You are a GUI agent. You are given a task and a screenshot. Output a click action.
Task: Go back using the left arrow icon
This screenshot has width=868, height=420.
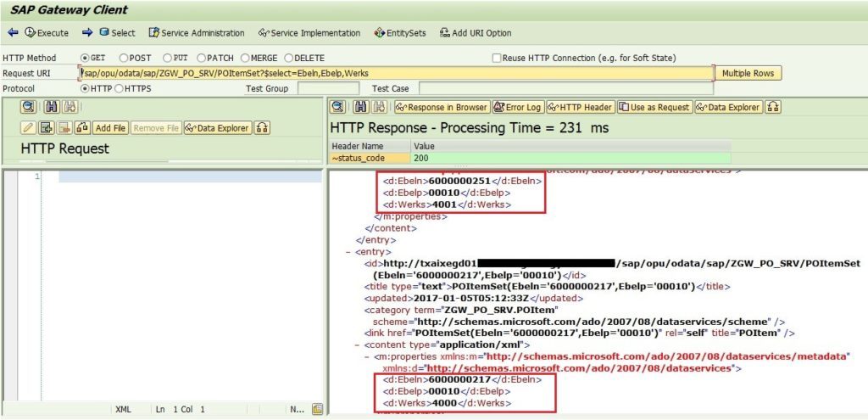pos(13,33)
